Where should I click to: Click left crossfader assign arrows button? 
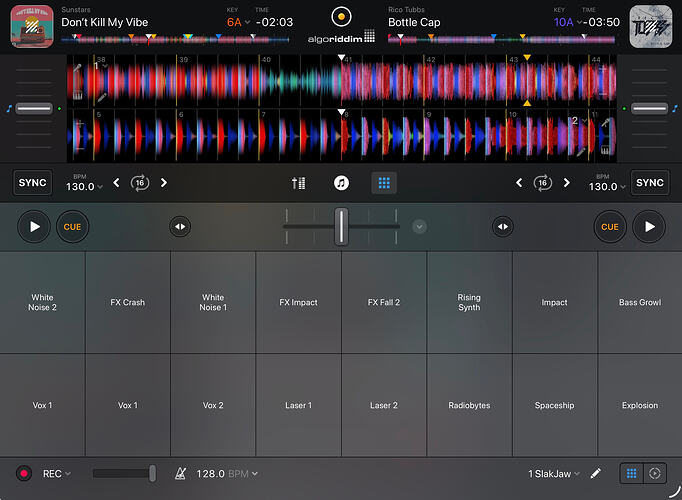point(180,227)
